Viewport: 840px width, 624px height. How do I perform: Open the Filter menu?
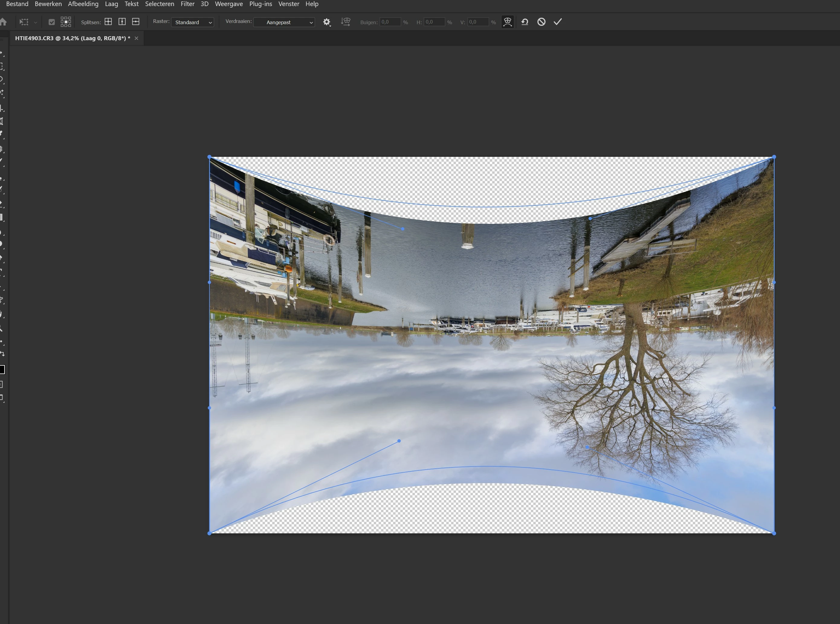pyautogui.click(x=187, y=4)
